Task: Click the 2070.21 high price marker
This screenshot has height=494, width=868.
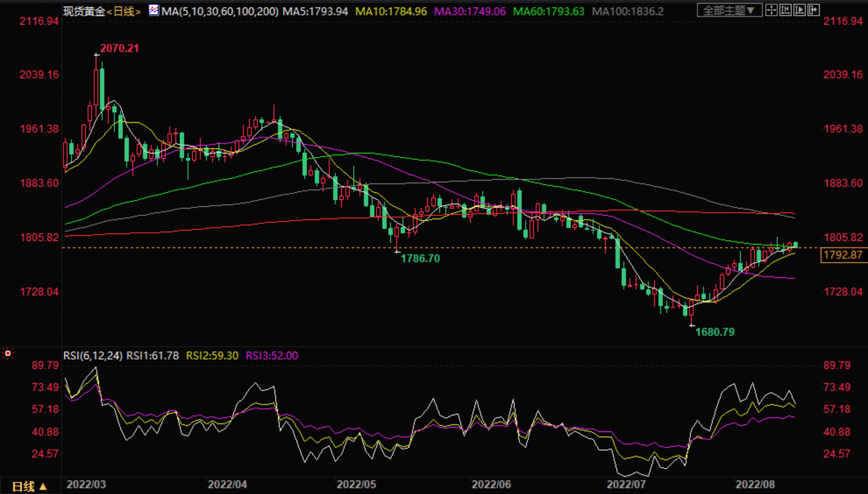Action: [119, 48]
